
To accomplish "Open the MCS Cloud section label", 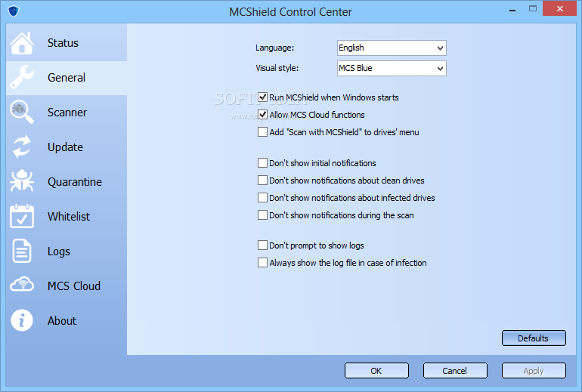I will (x=74, y=286).
